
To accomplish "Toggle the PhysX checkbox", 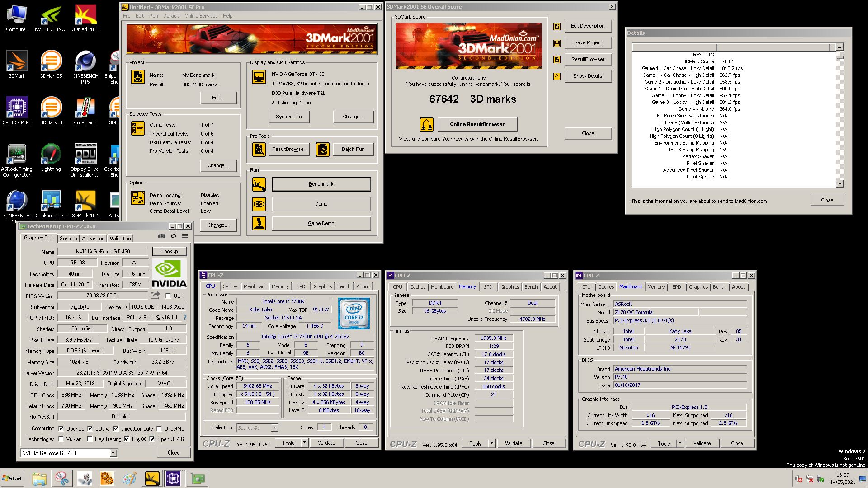I will [x=127, y=439].
